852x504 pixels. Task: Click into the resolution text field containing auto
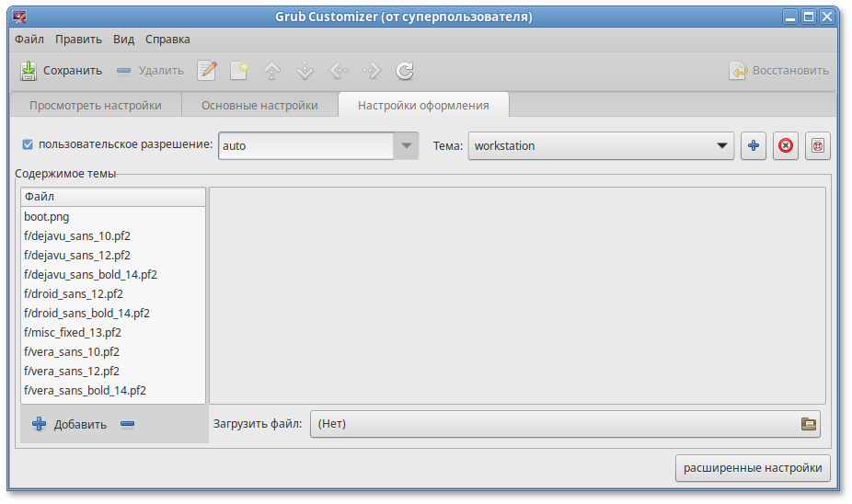pyautogui.click(x=305, y=145)
